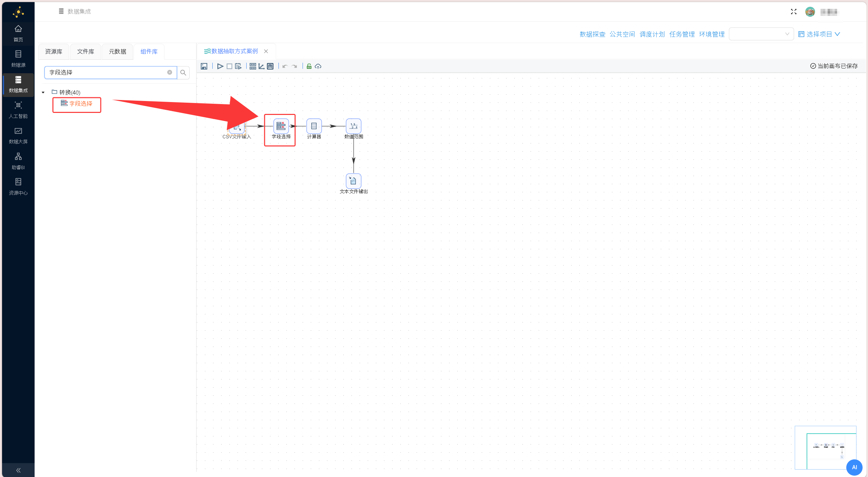Image resolution: width=868 pixels, height=477 pixels.
Task: Click the axis chart toolbar icon
Action: 262,66
